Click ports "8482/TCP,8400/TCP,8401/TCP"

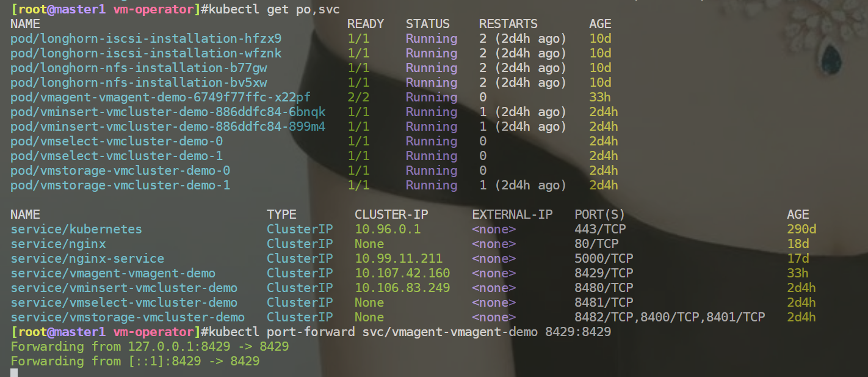click(670, 317)
